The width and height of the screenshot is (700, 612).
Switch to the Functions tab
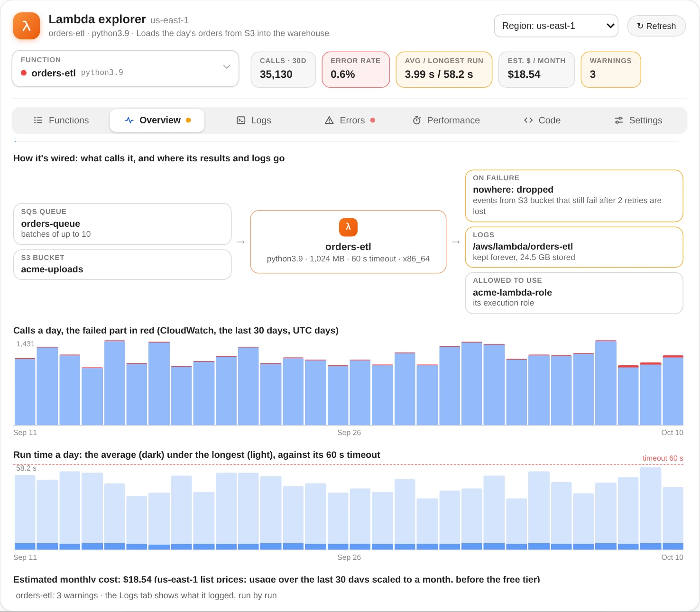pyautogui.click(x=62, y=120)
